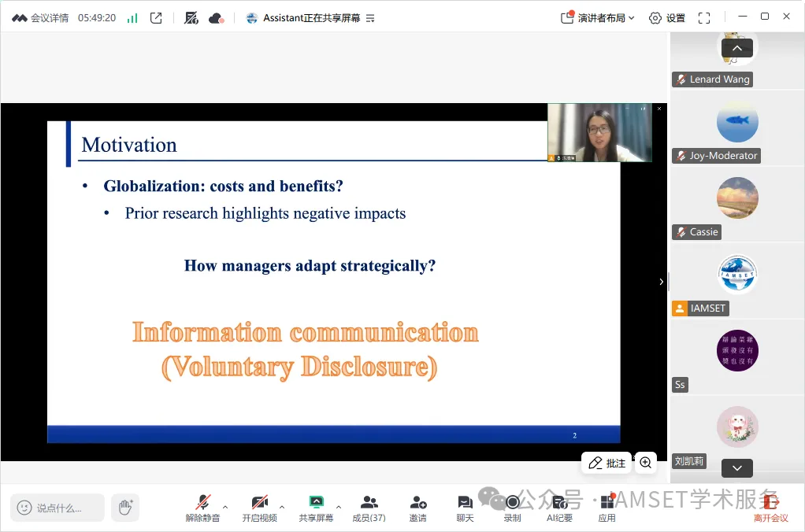Select the Ss participant purple avatar

click(x=737, y=350)
